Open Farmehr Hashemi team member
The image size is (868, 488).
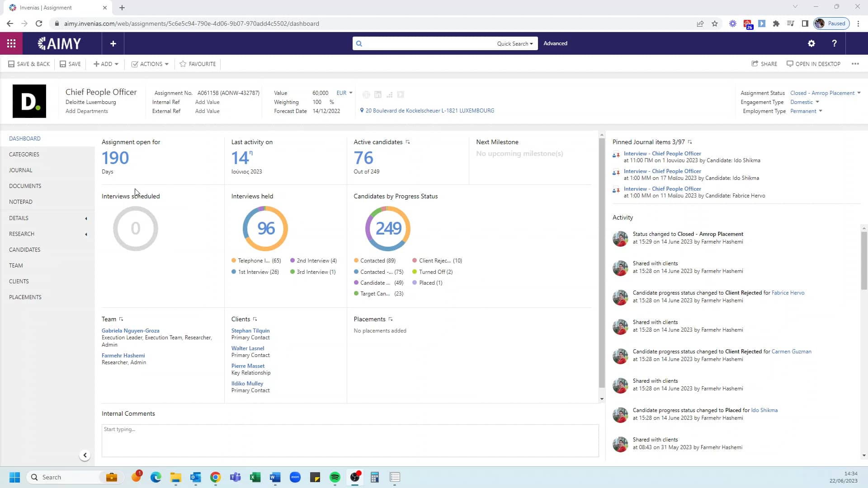coord(123,356)
